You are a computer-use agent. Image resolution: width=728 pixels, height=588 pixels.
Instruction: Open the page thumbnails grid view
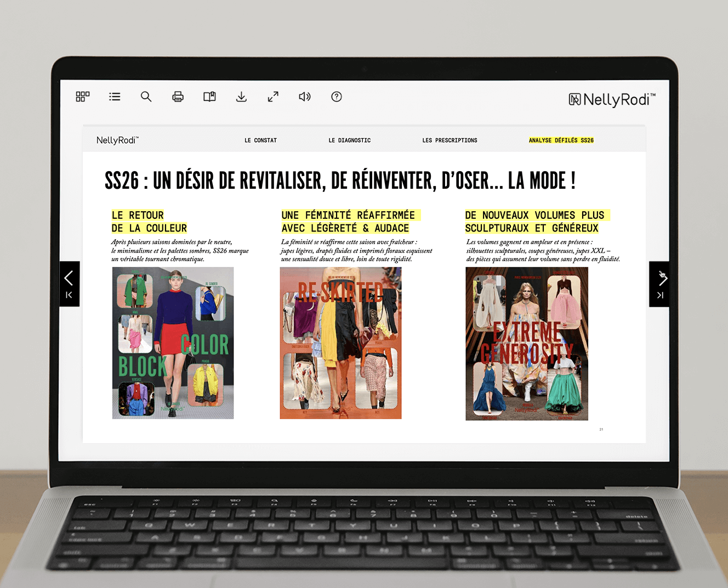pos(83,97)
